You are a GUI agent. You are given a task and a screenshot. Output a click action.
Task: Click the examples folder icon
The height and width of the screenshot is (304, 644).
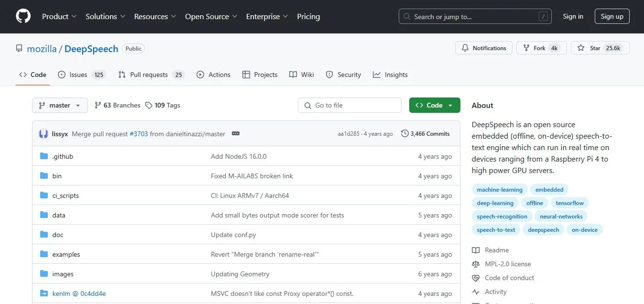(44, 254)
